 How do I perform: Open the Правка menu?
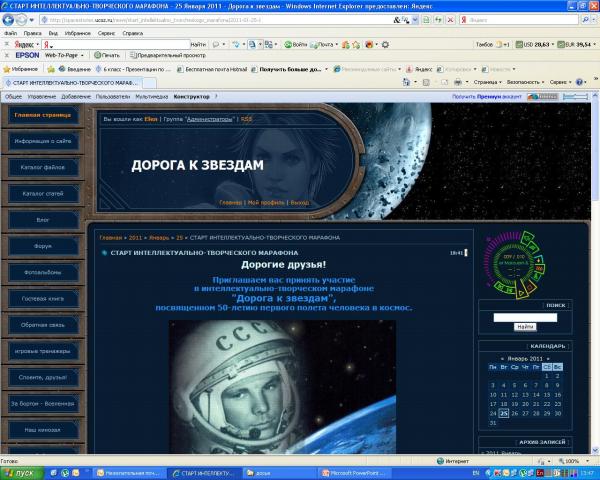[32, 33]
